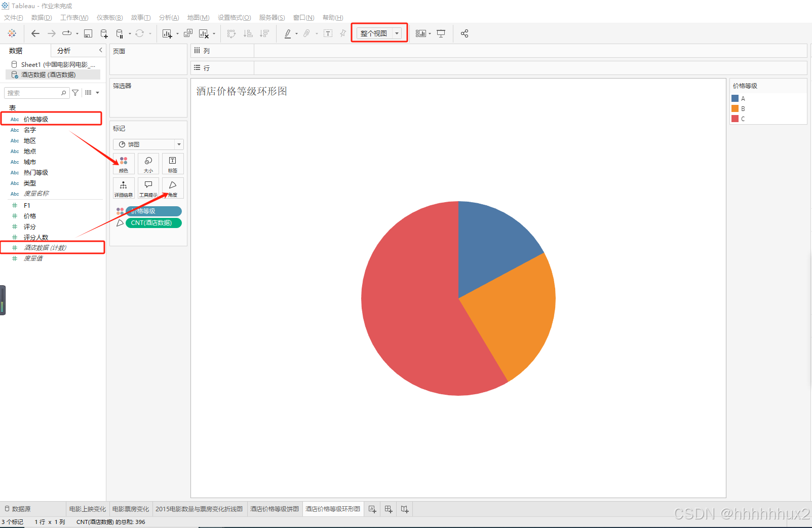Select the orange B legend swatch
This screenshot has width=812, height=528.
pos(735,108)
